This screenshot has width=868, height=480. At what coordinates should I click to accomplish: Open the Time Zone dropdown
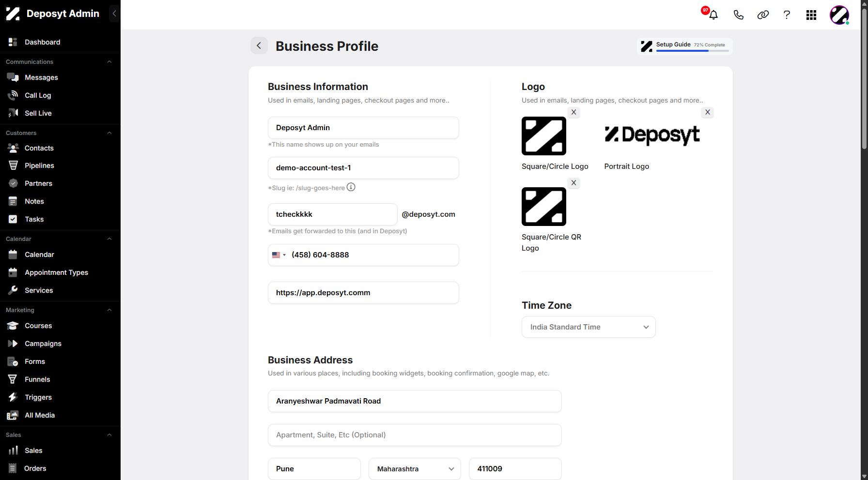[x=589, y=327]
